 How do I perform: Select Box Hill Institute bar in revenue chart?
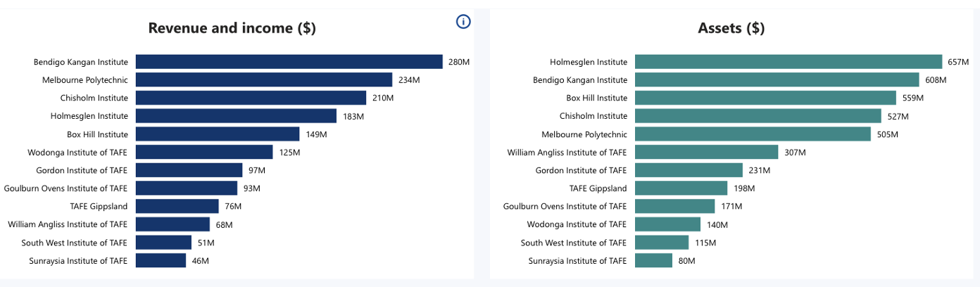pyautogui.click(x=218, y=134)
